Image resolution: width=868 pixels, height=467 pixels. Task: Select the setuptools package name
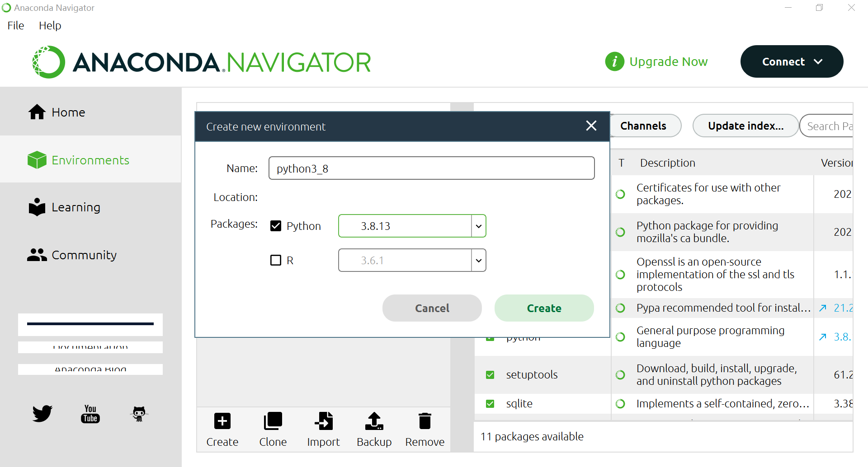pyautogui.click(x=532, y=375)
